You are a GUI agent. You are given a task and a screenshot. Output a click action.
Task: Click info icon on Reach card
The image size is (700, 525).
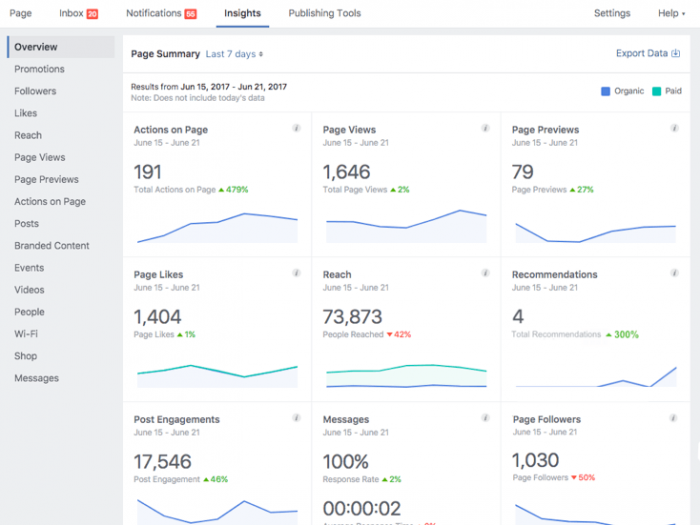tap(485, 273)
